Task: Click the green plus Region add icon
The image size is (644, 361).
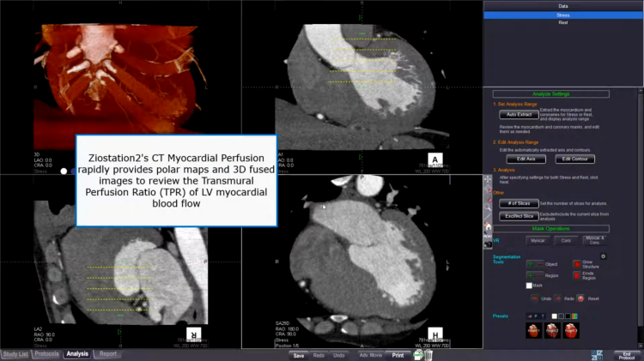Action: pos(531,275)
